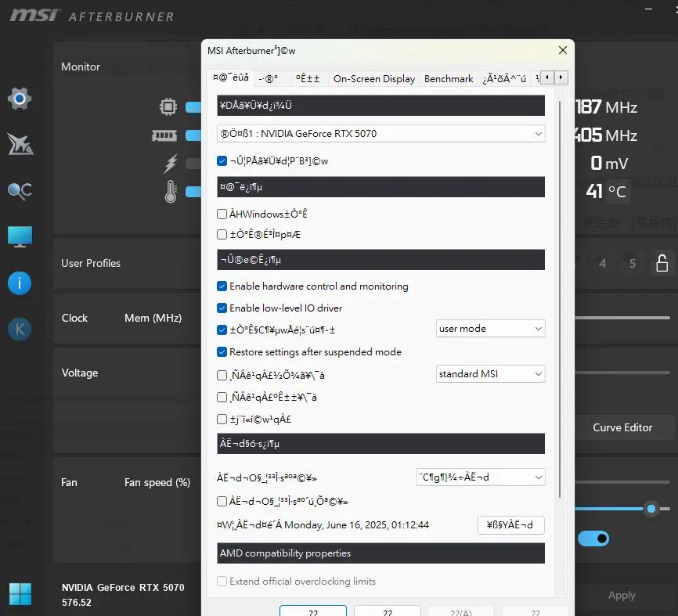Click the 576.52 driver version text

tap(77, 602)
